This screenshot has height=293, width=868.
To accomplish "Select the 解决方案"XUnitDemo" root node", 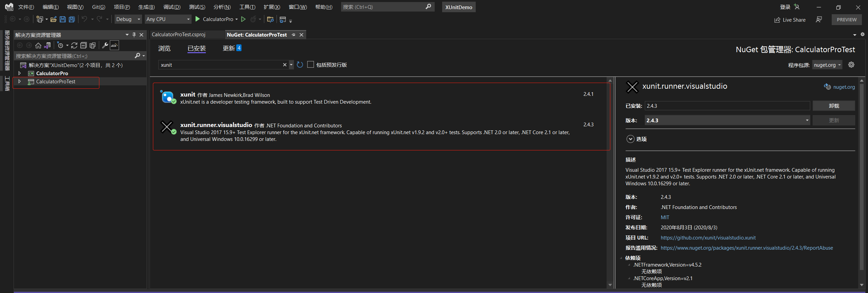I will 76,65.
